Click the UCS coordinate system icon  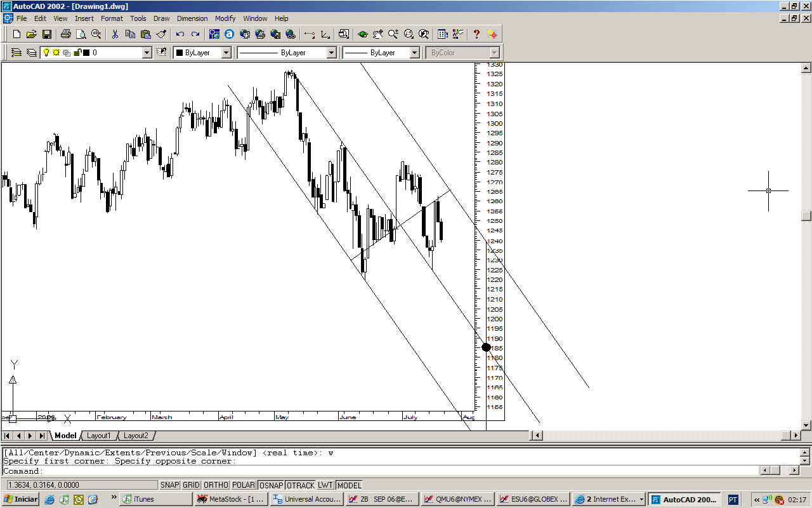point(325,34)
